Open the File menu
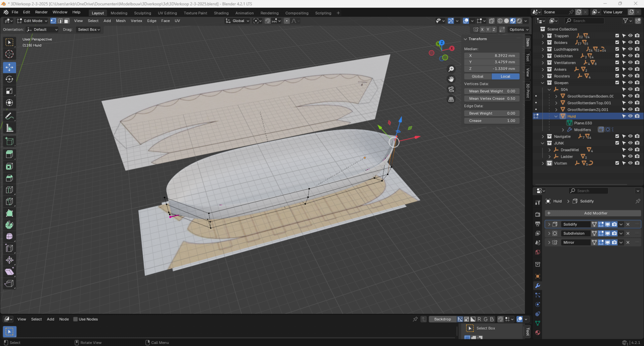The height and width of the screenshot is (346, 644). point(15,12)
